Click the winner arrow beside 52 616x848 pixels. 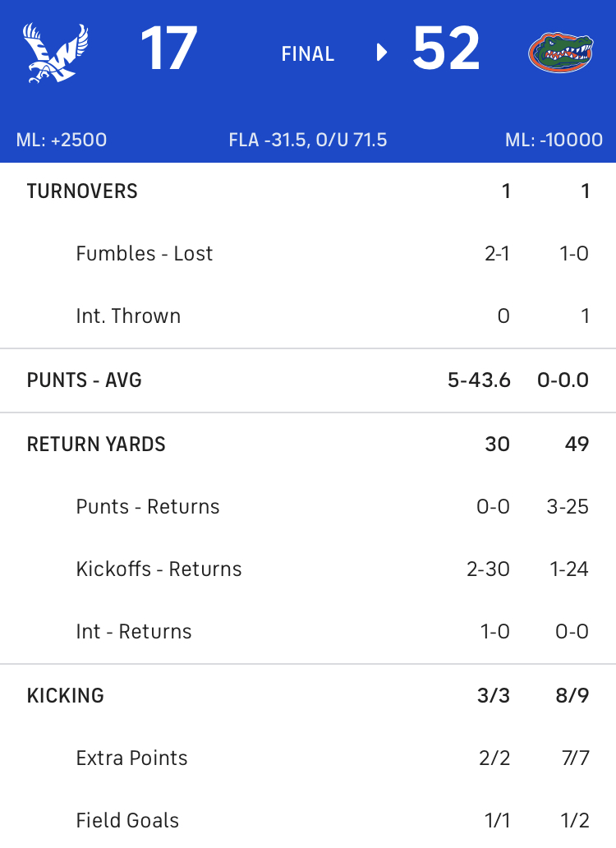point(381,53)
